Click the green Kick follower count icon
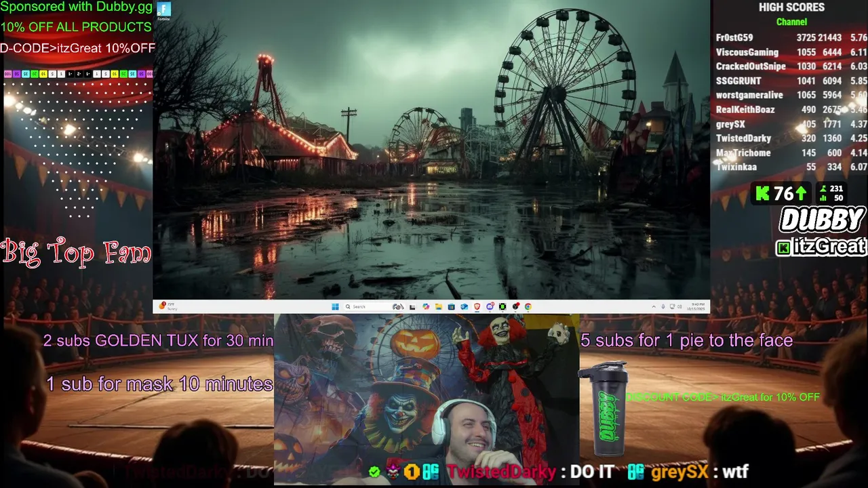868x488 pixels. (x=763, y=194)
